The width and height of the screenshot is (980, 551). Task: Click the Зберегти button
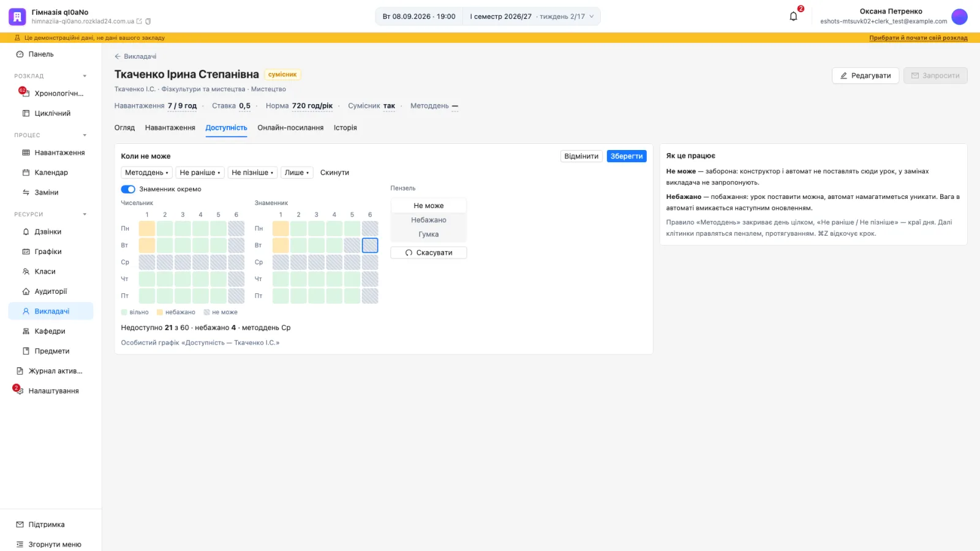click(627, 156)
